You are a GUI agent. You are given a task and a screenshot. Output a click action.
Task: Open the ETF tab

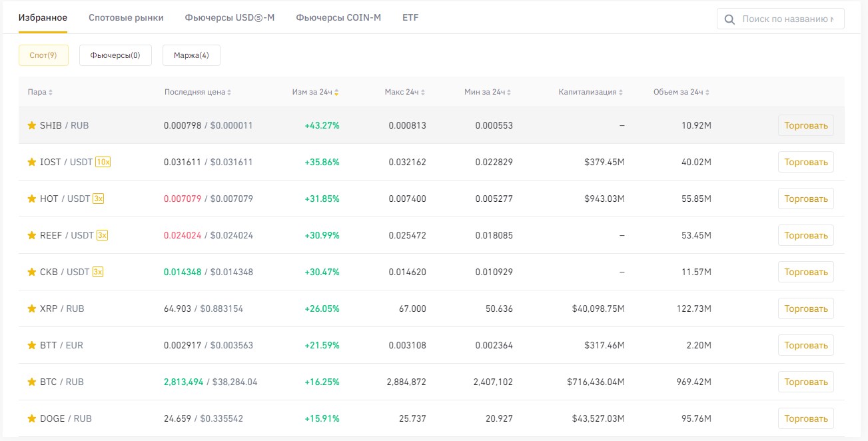coord(410,17)
